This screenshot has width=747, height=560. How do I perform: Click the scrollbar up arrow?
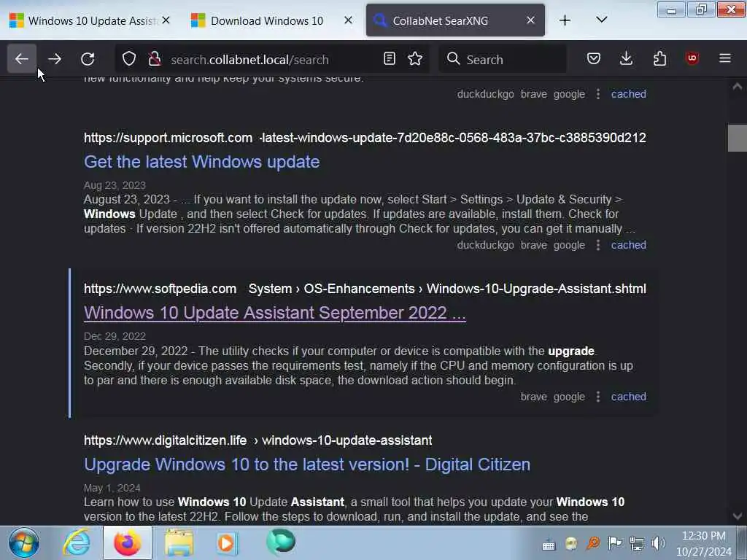[737, 87]
